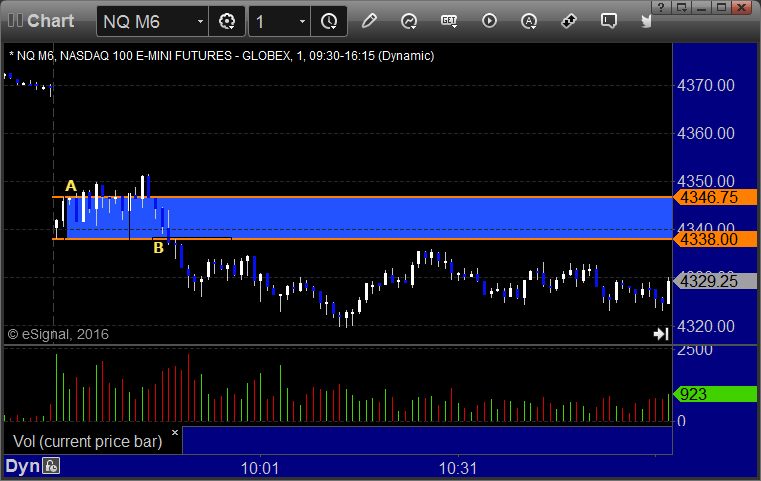Viewport: 761px width, 481px height.
Task: Click the window pop-out dropdown icon
Action: pyautogui.click(x=681, y=7)
